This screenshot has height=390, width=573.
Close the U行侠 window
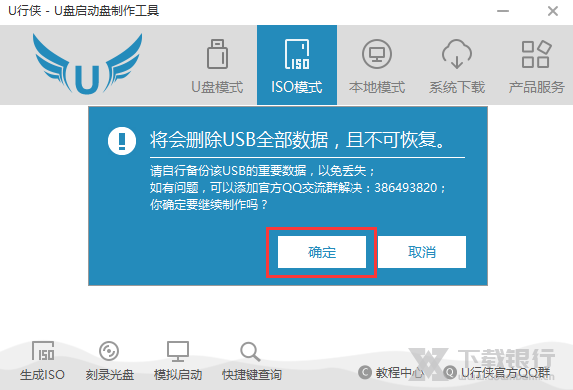pyautogui.click(x=553, y=11)
